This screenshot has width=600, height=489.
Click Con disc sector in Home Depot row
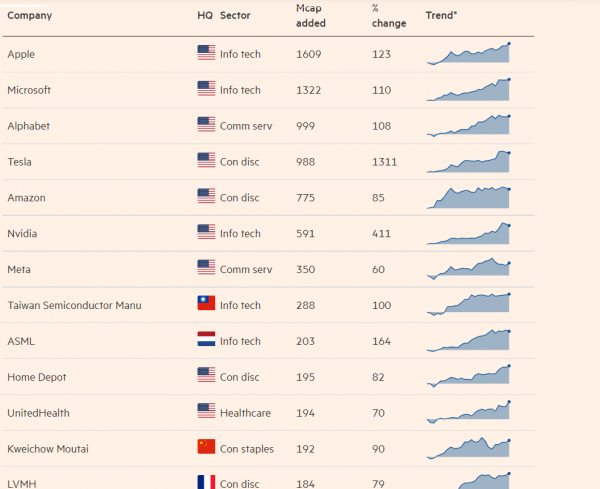[x=240, y=377]
